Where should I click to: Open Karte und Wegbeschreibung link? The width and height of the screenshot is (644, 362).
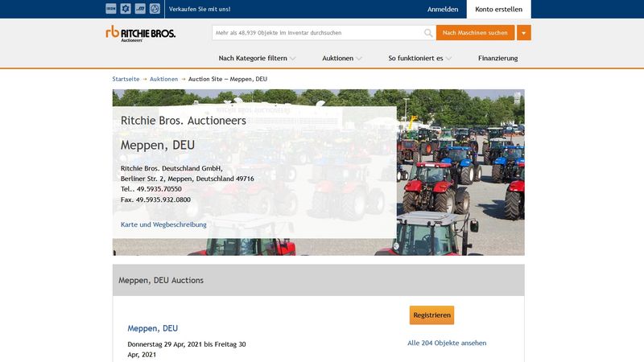pyautogui.click(x=163, y=224)
